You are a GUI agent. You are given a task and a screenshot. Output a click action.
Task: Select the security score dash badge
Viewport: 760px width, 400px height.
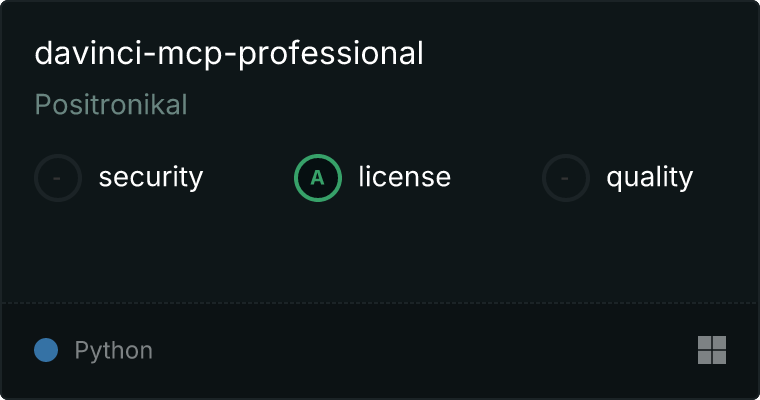pos(58,178)
